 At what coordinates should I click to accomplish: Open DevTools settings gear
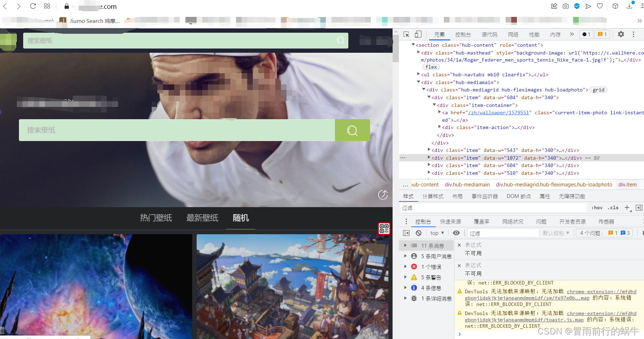621,34
